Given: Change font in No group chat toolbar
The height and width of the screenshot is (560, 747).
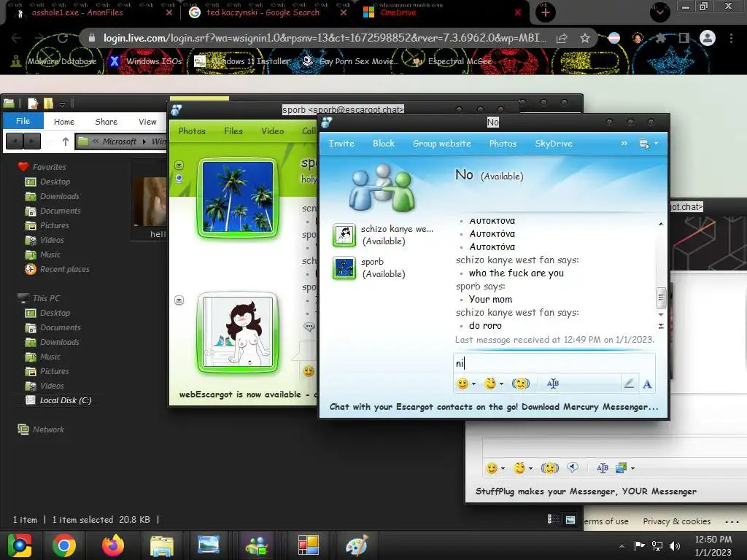Looking at the screenshot, I should [553, 384].
